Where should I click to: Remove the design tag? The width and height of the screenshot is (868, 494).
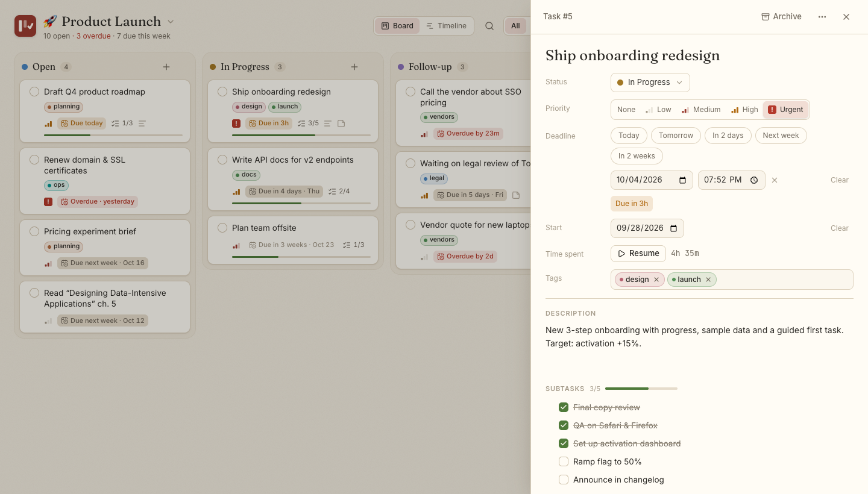656,280
